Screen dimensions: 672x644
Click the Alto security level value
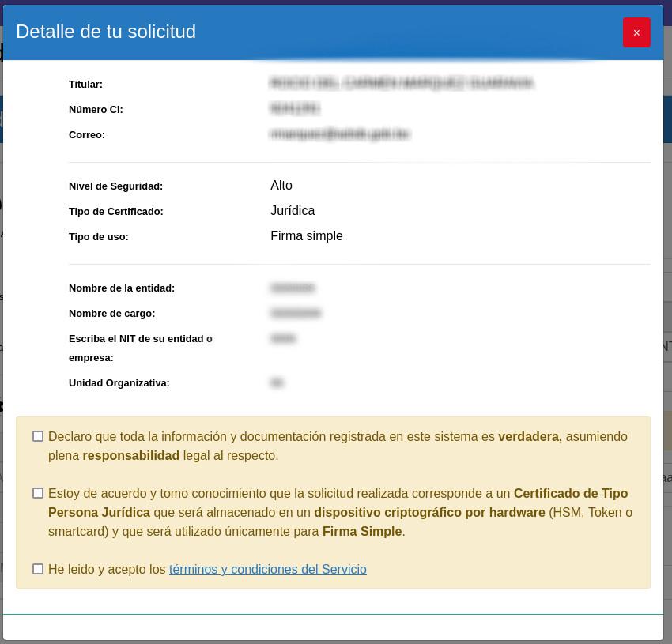coord(281,186)
